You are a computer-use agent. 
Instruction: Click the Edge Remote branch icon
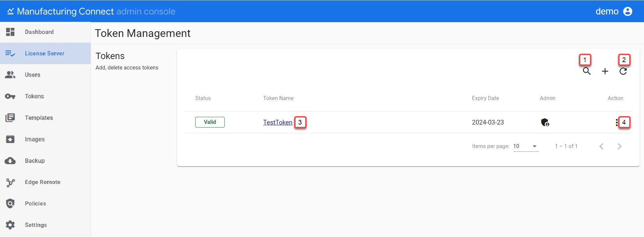coord(10,182)
